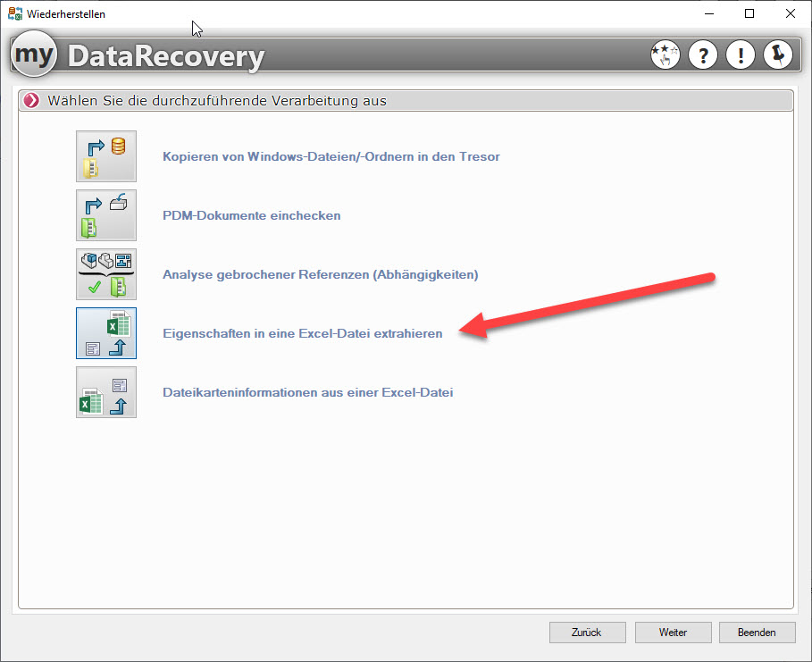The height and width of the screenshot is (662, 812).
Task: Open the star rating feedback icon
Action: 666,54
